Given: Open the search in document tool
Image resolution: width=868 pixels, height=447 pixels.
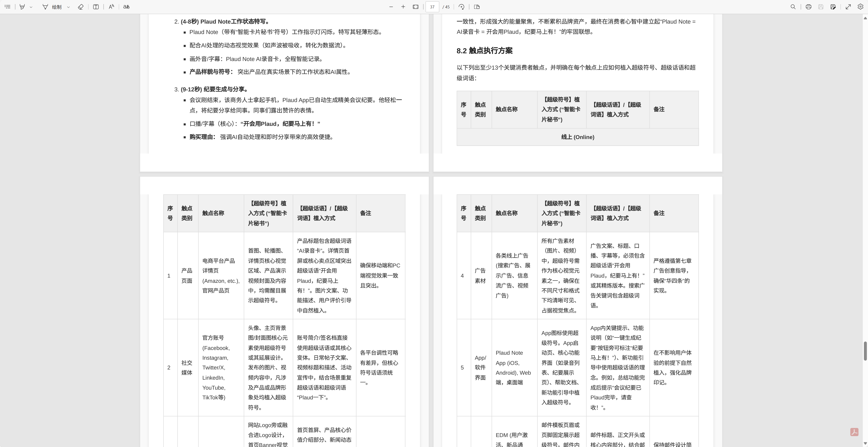Looking at the screenshot, I should [793, 7].
